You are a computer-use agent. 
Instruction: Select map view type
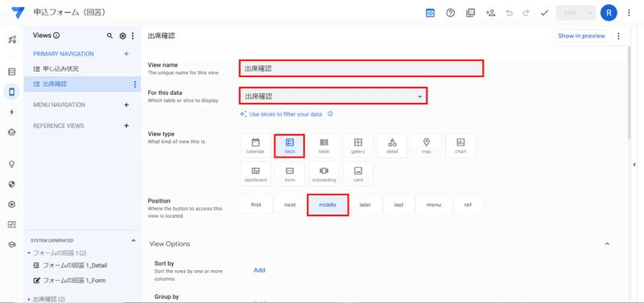tap(427, 145)
